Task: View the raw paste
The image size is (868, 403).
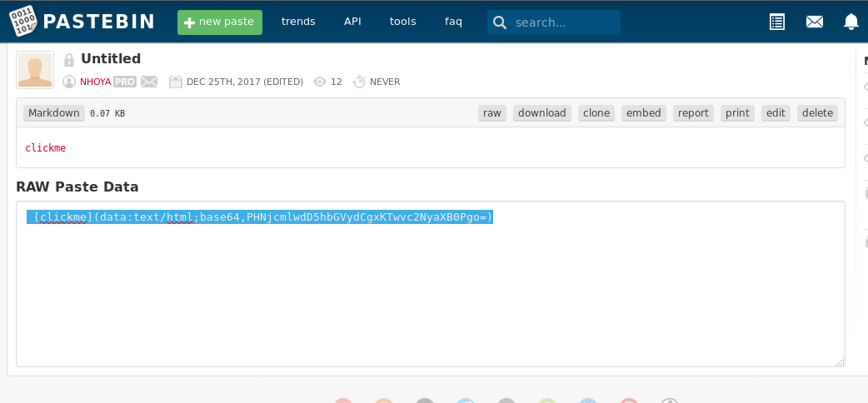Action: click(492, 113)
